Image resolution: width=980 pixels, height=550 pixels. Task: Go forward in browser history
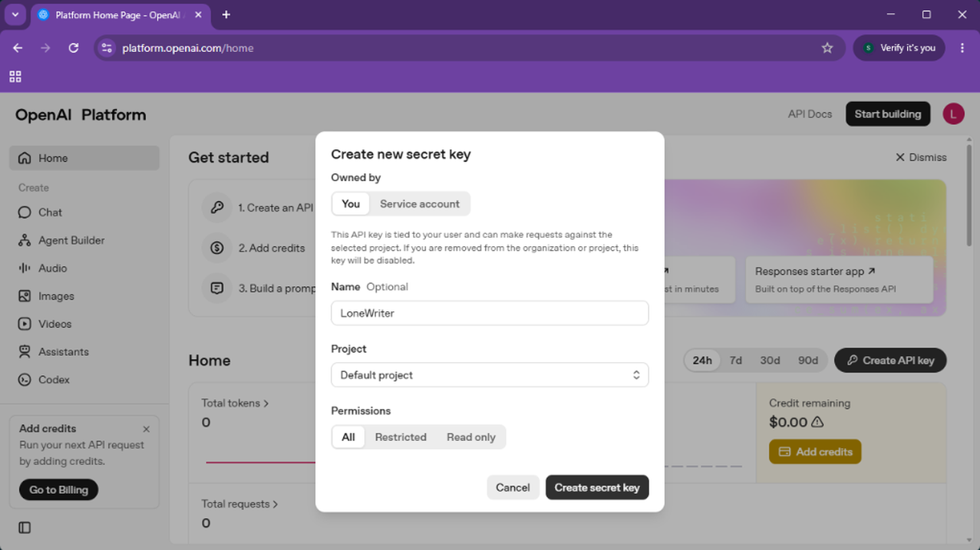coord(45,48)
